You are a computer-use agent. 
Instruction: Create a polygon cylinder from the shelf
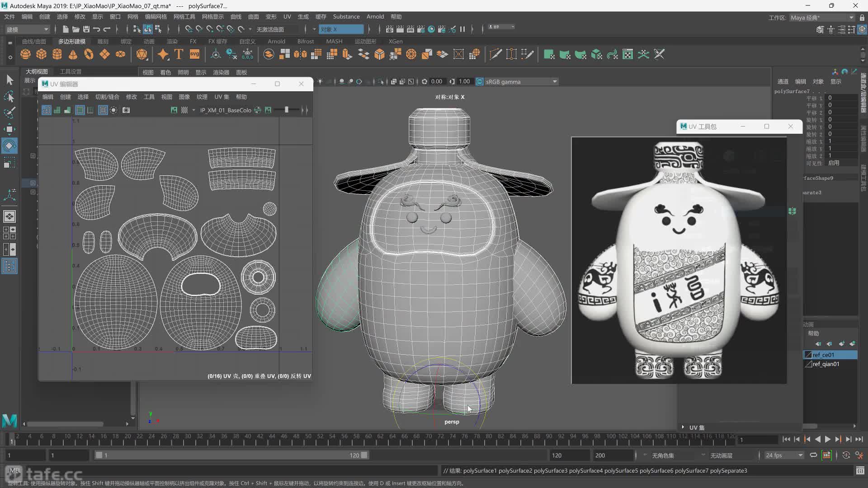click(x=57, y=55)
